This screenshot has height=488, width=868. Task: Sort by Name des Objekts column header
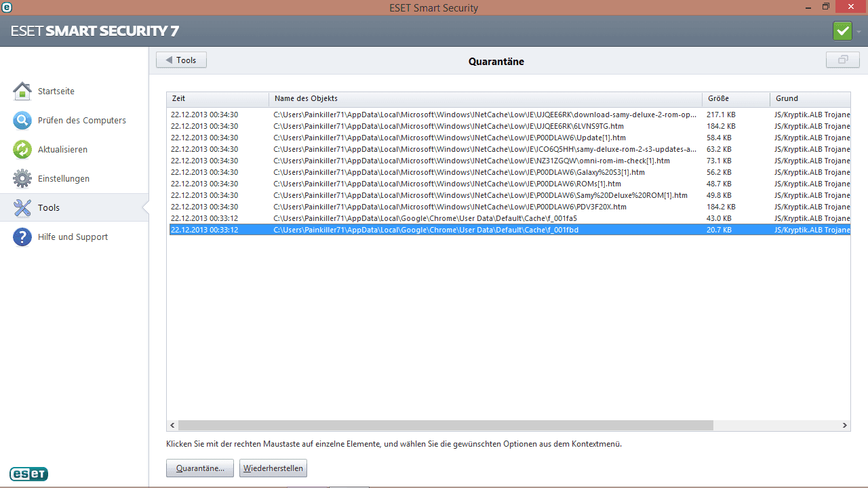[x=486, y=99]
